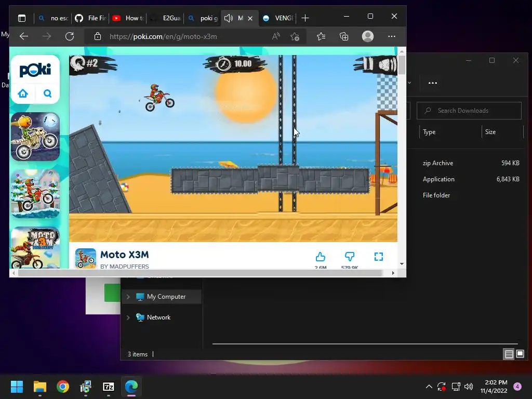Switch to the 'poki g' search tab
The width and height of the screenshot is (532, 399).
203,18
